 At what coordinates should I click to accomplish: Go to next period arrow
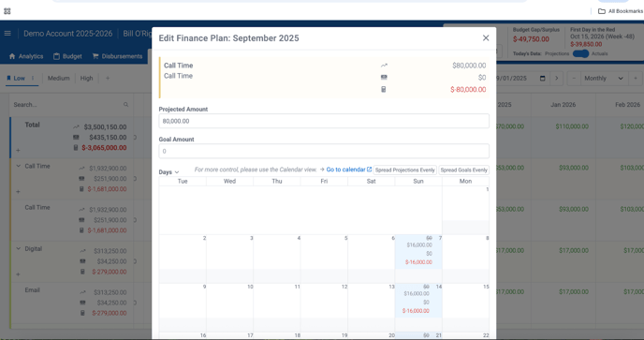(x=557, y=78)
